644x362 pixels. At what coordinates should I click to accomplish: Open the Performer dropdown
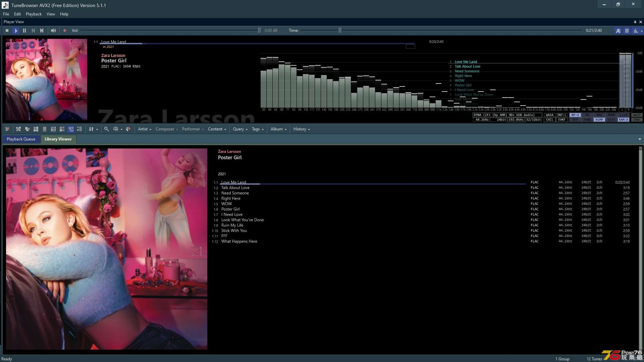[x=193, y=129]
